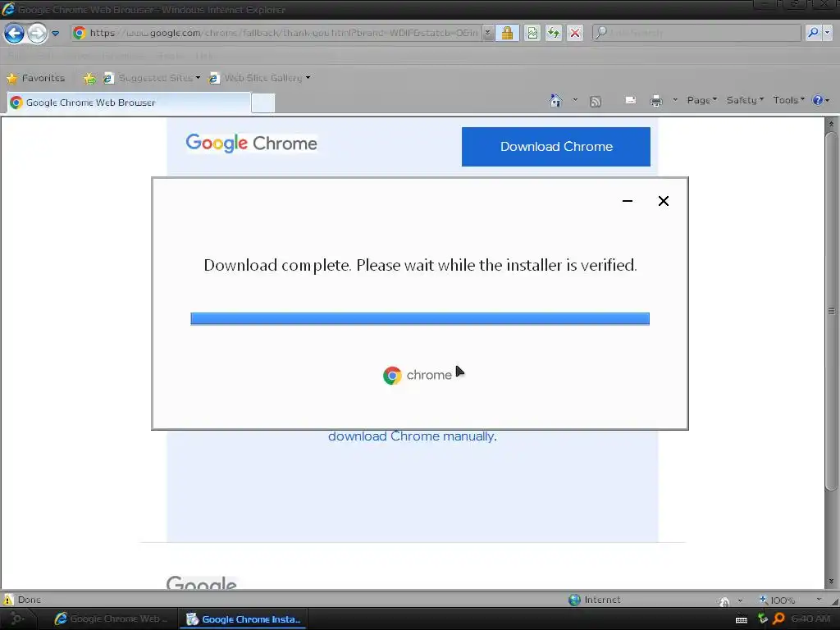This screenshot has width=840, height=630.
Task: Click the blue Download Chrome button
Action: click(x=556, y=147)
